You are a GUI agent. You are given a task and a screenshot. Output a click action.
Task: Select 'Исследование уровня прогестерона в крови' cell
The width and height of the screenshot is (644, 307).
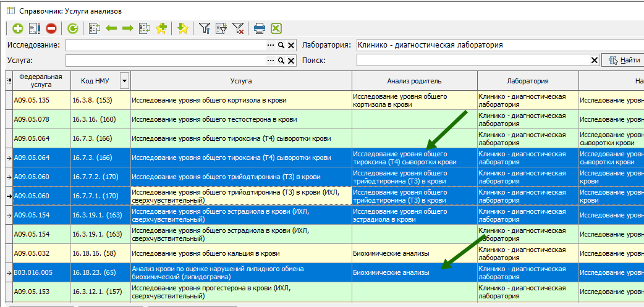tap(242, 292)
